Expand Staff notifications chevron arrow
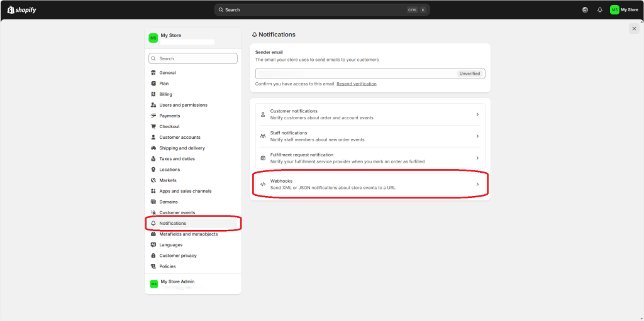The width and height of the screenshot is (644, 321). (x=477, y=136)
